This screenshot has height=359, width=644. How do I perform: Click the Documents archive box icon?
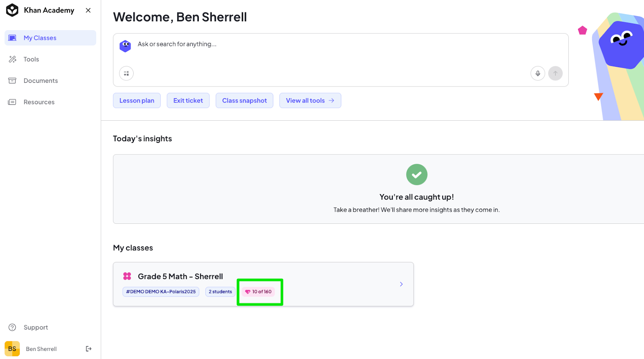(x=12, y=80)
